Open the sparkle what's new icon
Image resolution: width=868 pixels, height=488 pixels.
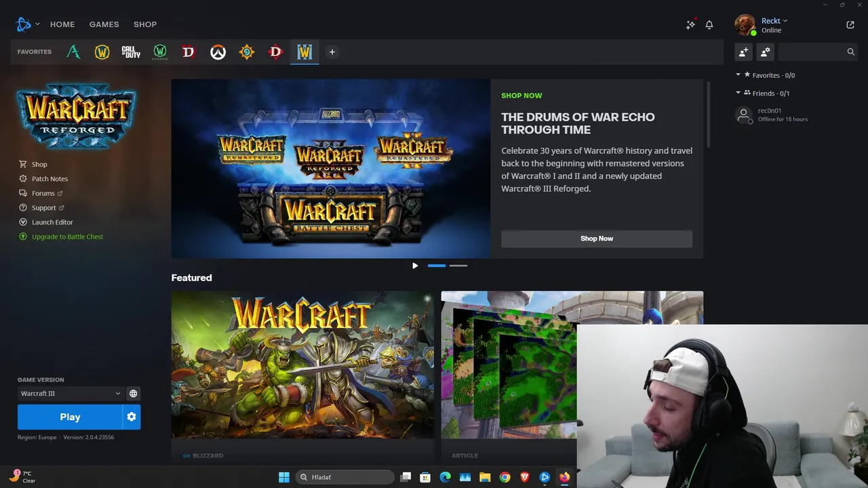[x=690, y=24]
